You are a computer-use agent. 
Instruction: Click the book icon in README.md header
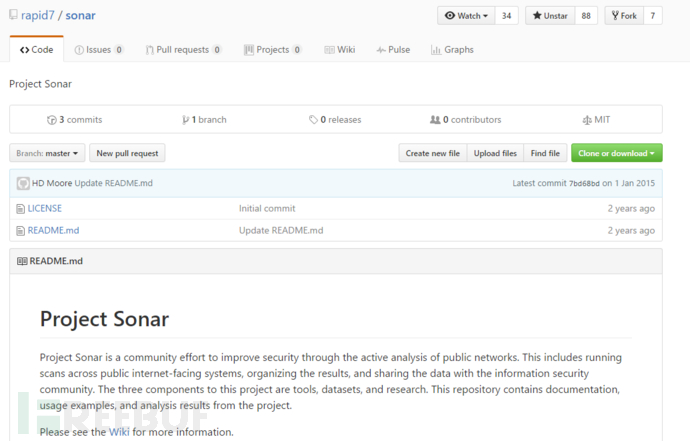coord(22,261)
